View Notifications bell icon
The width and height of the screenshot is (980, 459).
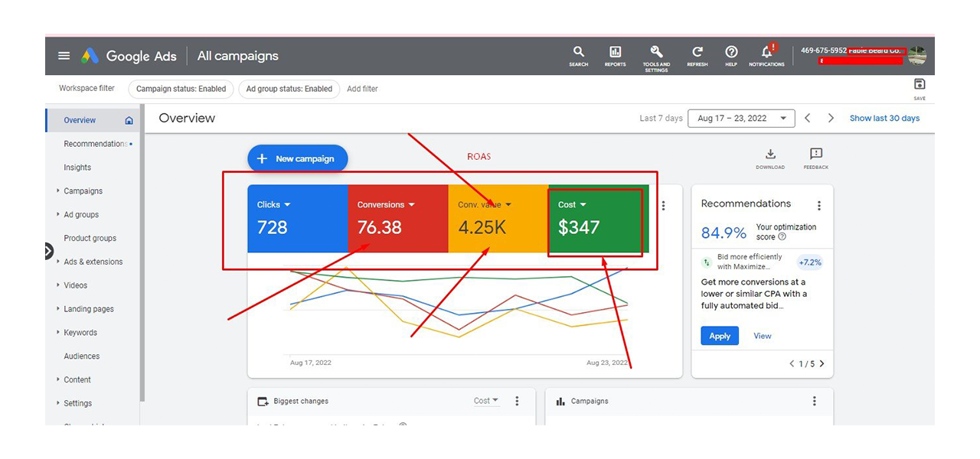(766, 53)
